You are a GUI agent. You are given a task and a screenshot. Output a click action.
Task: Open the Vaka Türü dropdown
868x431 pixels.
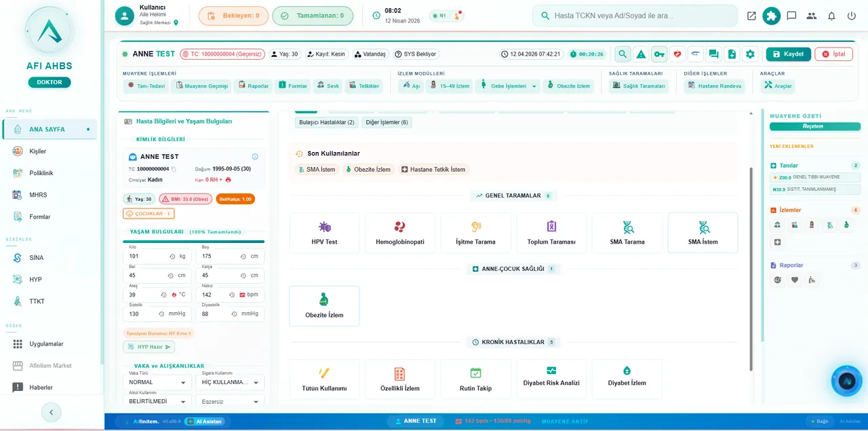click(159, 383)
